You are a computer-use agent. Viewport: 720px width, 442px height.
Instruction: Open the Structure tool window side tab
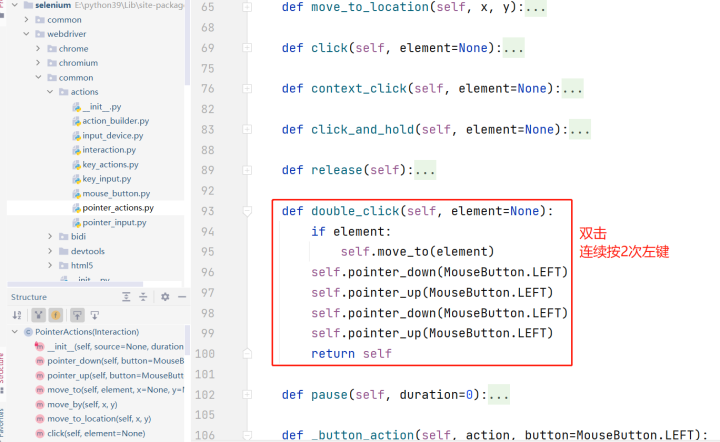click(x=2, y=372)
